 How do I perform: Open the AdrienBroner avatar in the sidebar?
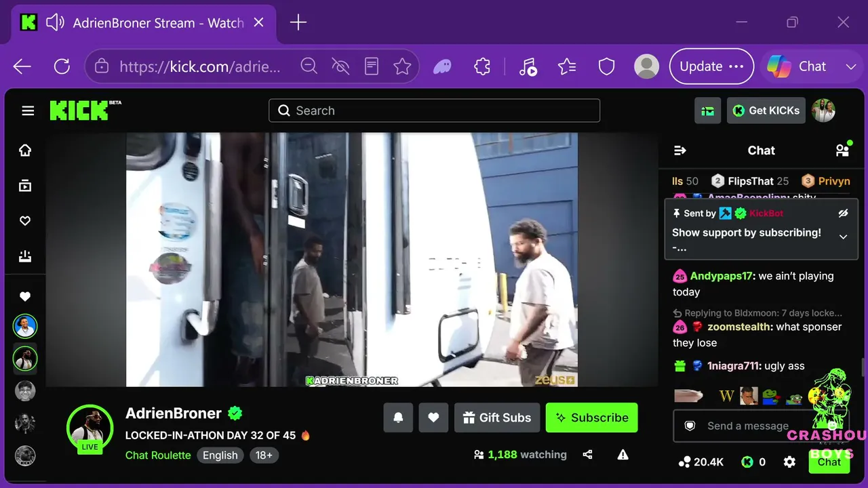(25, 359)
